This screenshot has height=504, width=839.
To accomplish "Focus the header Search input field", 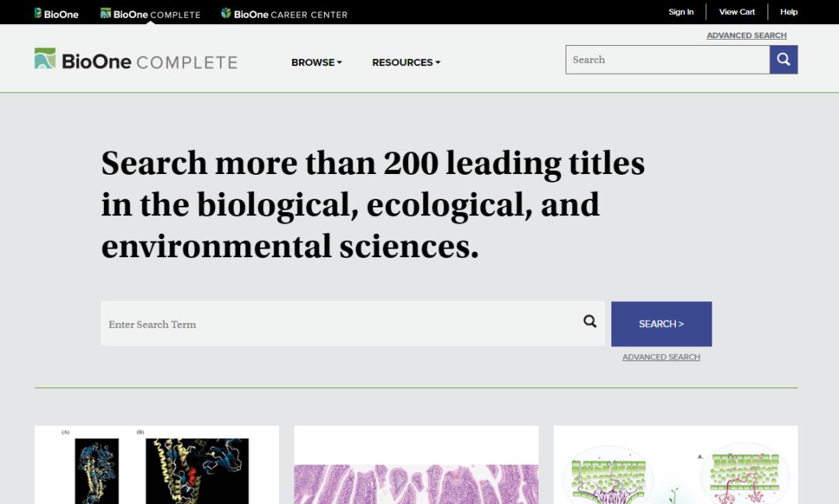I will click(x=668, y=59).
